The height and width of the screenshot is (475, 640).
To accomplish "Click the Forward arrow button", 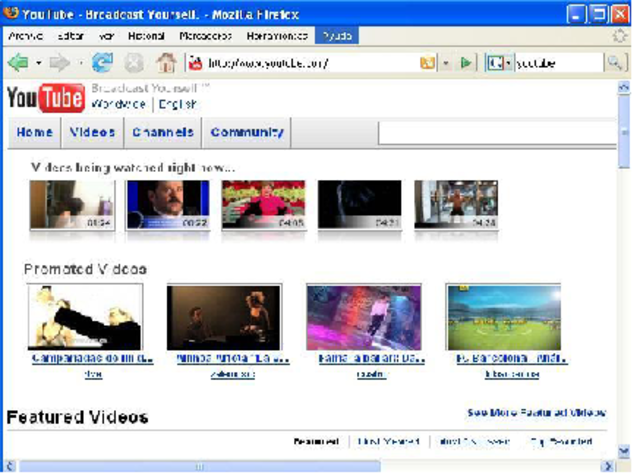I will pos(60,63).
